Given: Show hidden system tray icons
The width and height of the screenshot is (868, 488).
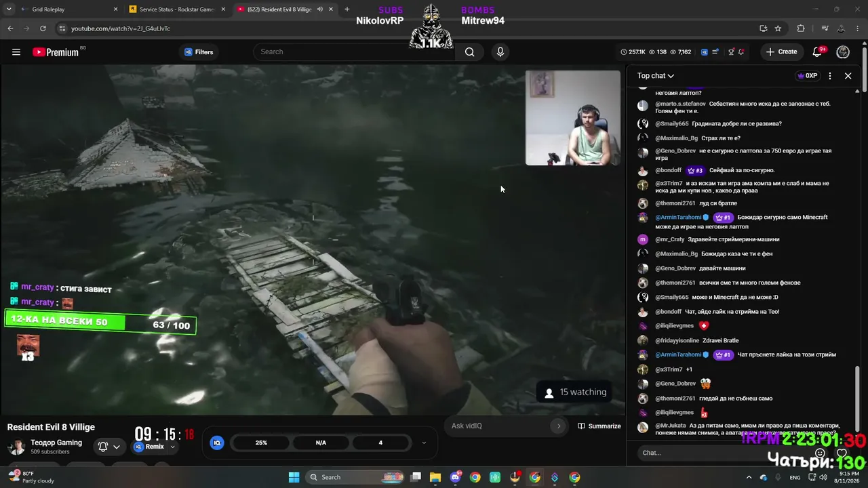Looking at the screenshot, I should coord(749,477).
